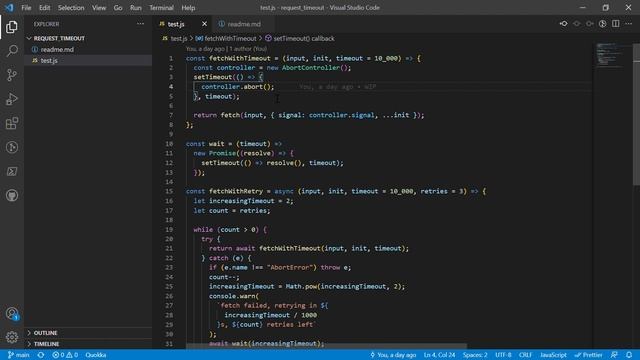640x360 pixels.
Task: Open Explorer views and more actions ellipsis
Action: (140, 24)
